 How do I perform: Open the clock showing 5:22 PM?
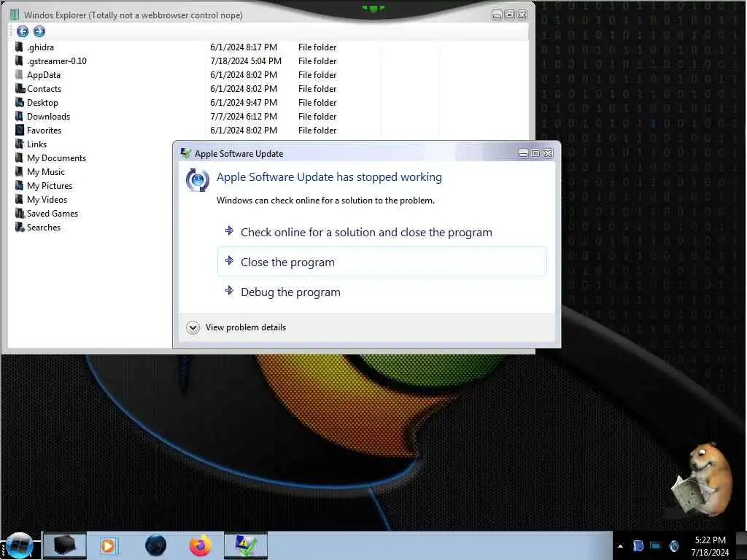coord(710,545)
